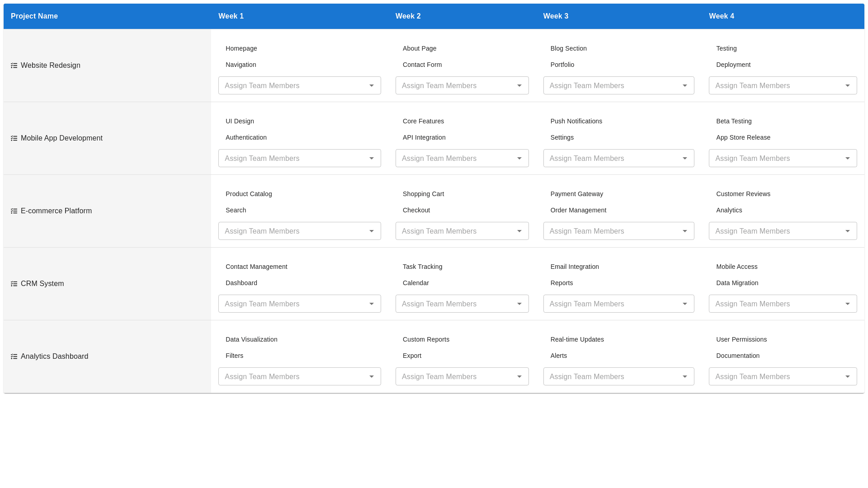868x488 pixels.
Task: Select the Project Name column header
Action: coord(34,16)
